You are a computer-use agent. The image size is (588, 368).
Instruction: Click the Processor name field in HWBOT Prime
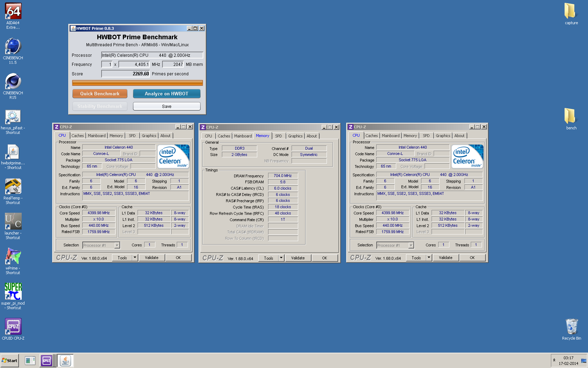152,55
